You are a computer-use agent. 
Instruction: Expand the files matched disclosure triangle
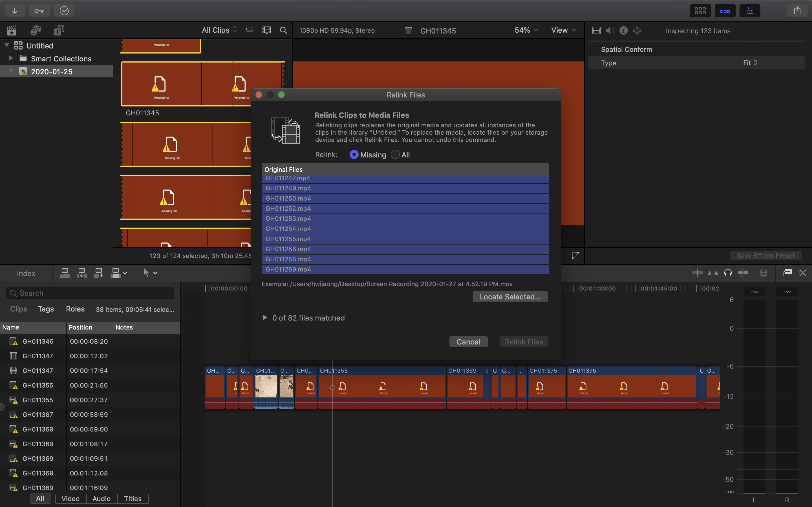(265, 317)
